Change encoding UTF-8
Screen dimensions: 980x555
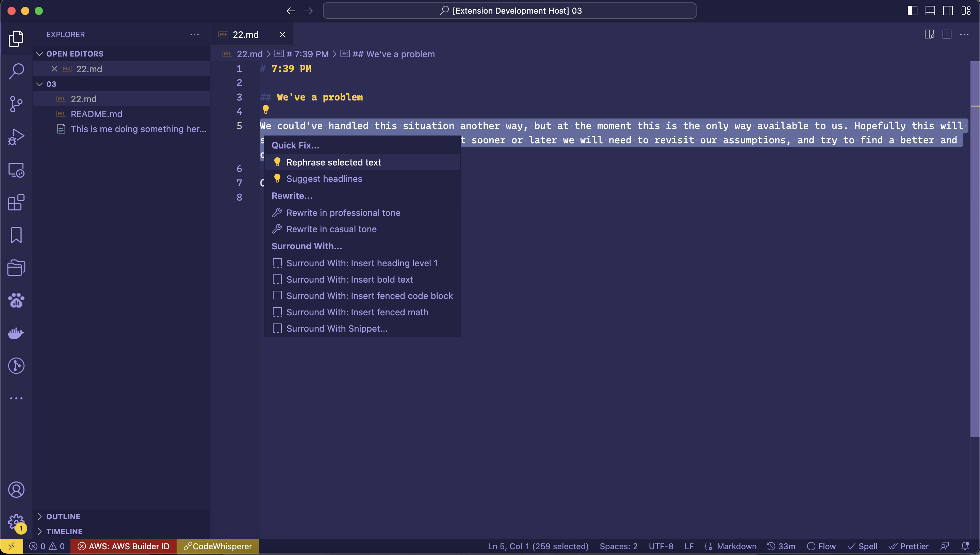tap(661, 546)
